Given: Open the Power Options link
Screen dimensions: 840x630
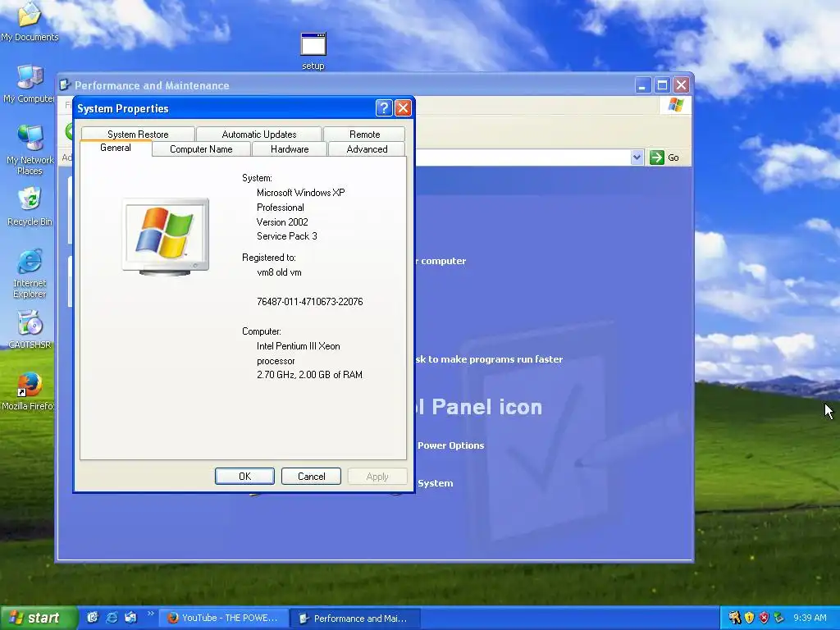Looking at the screenshot, I should [450, 445].
